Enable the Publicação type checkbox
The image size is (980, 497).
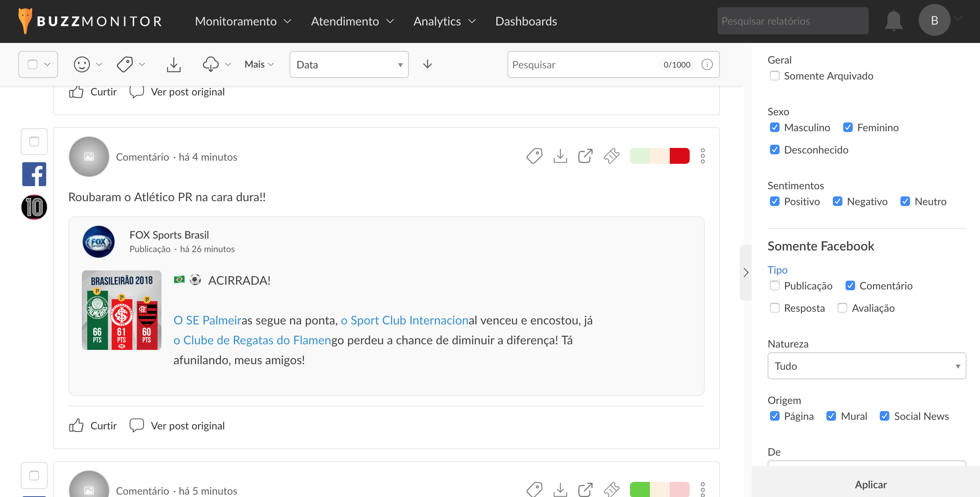click(x=774, y=286)
